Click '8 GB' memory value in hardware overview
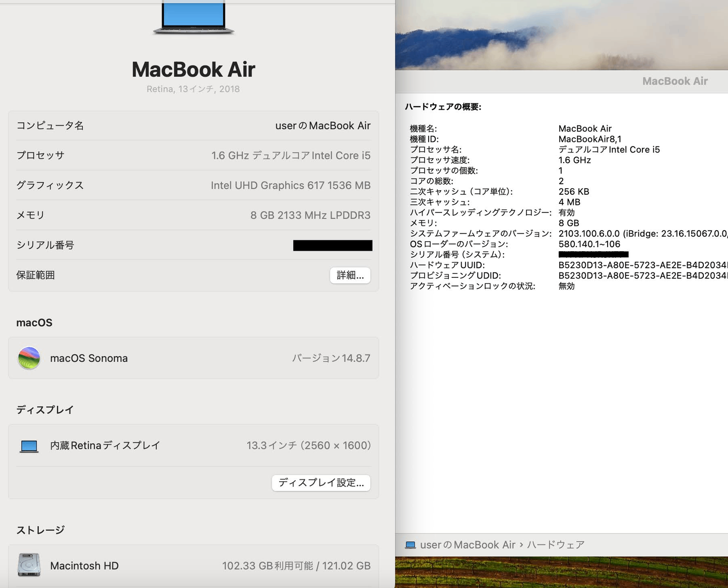728x588 pixels. [569, 223]
